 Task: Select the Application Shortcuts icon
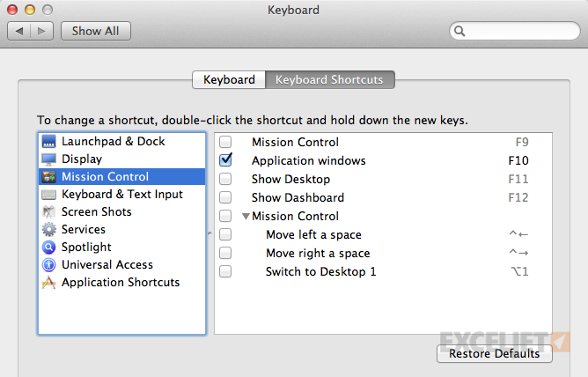[x=48, y=283]
